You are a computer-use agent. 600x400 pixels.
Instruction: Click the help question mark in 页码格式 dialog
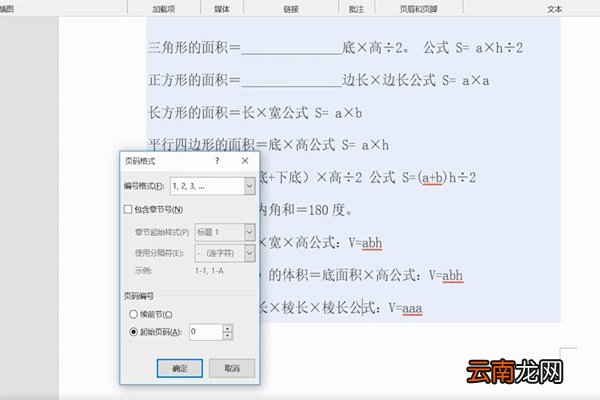coord(217,161)
